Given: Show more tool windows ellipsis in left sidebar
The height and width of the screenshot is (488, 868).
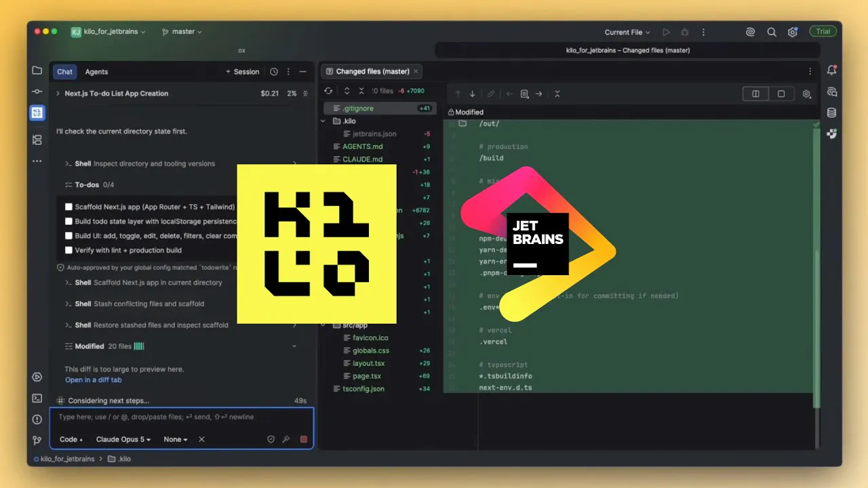Looking at the screenshot, I should [x=37, y=161].
